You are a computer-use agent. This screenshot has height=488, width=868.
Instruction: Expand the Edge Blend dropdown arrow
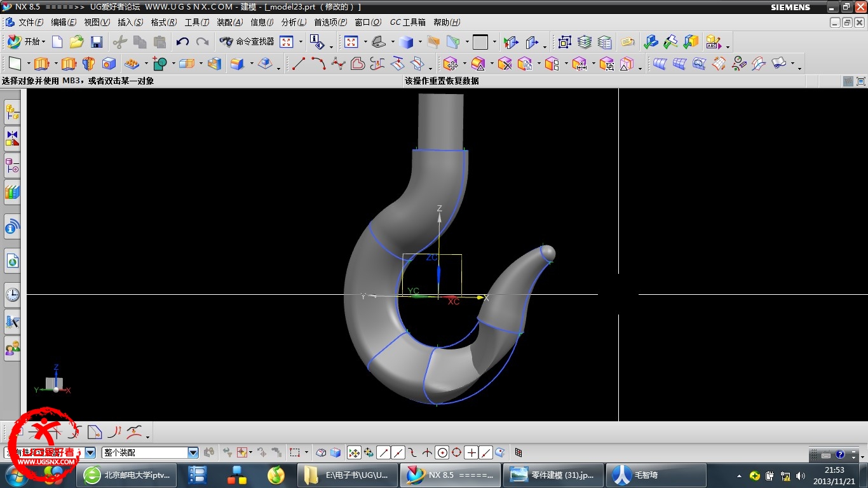(252, 64)
